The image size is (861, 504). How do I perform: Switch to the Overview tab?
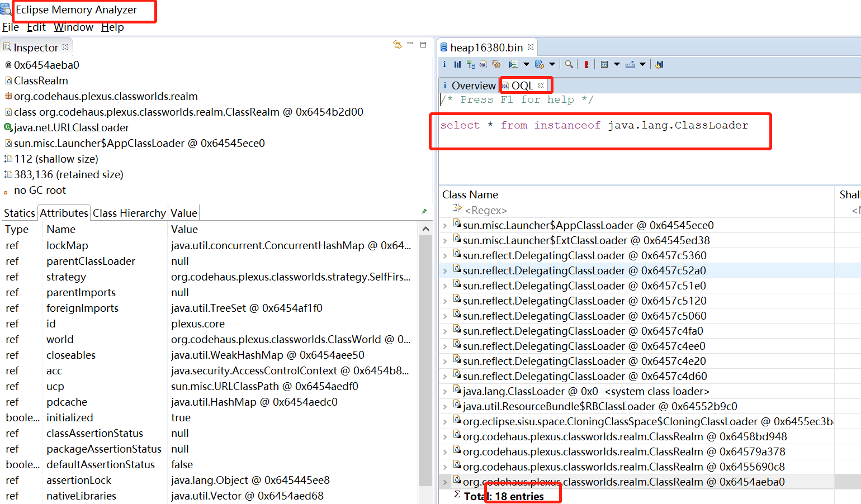pos(469,85)
